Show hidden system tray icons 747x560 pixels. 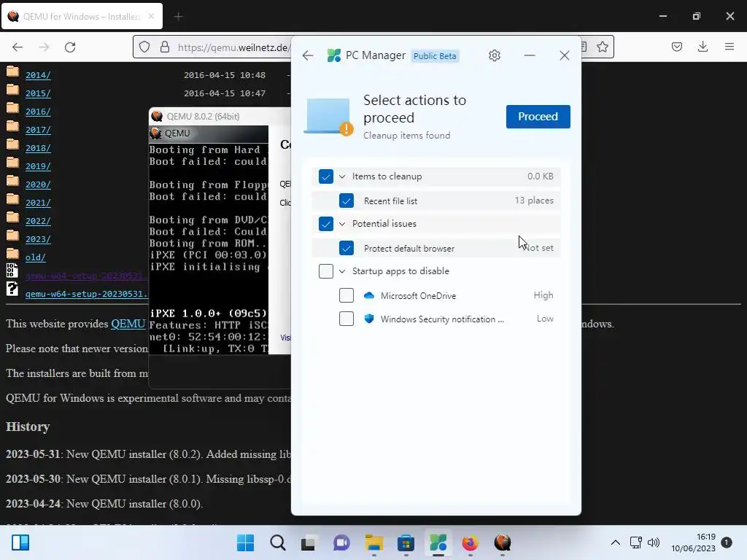(x=616, y=542)
